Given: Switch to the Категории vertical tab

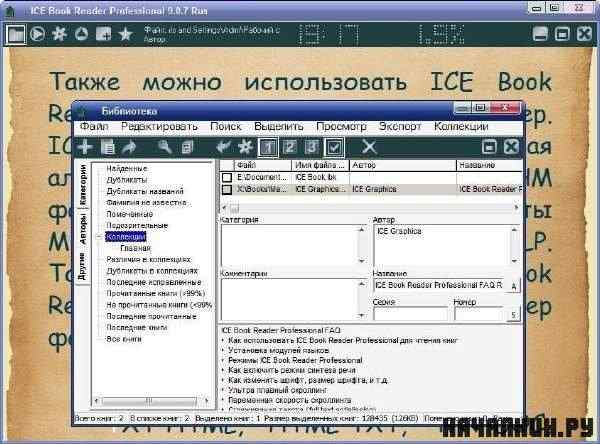Looking at the screenshot, I should [83, 184].
